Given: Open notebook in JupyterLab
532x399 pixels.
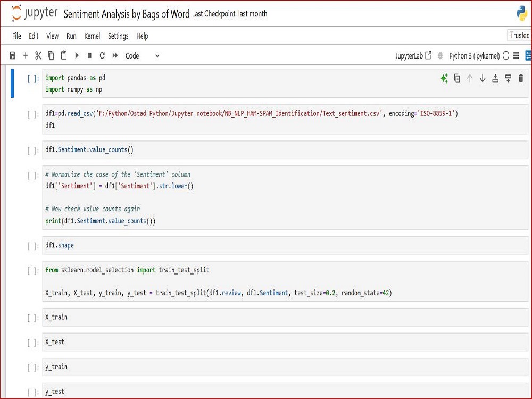Looking at the screenshot, I should (x=413, y=55).
